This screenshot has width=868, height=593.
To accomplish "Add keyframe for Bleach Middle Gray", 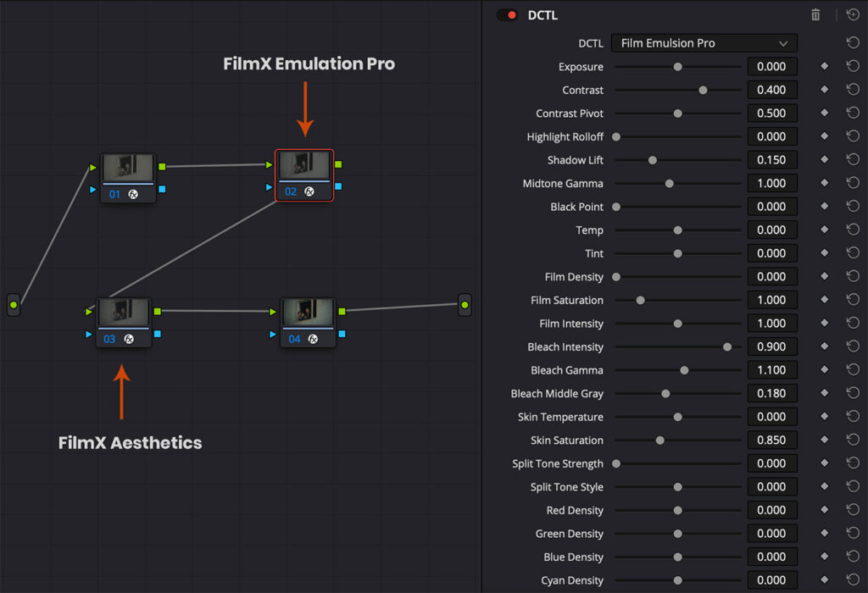I will click(824, 393).
